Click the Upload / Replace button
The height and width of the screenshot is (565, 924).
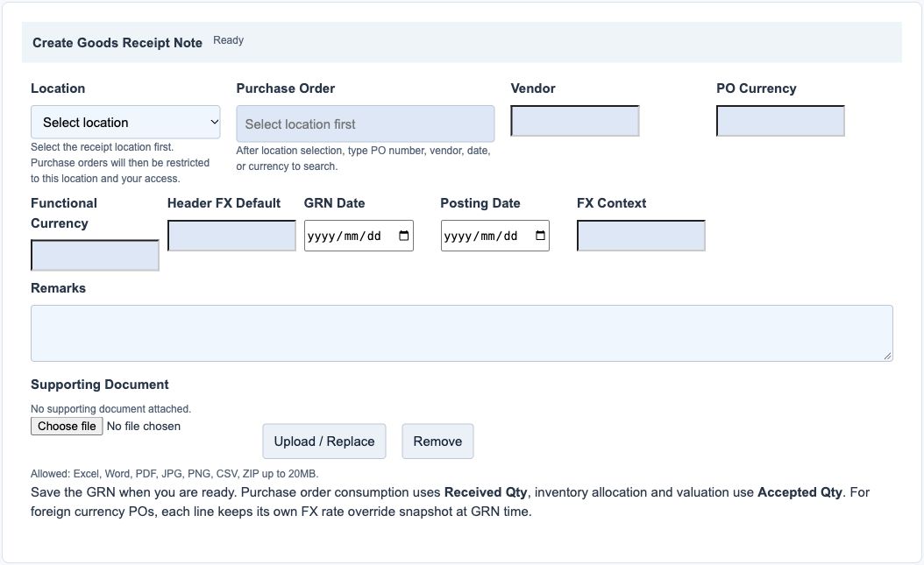pyautogui.click(x=324, y=441)
